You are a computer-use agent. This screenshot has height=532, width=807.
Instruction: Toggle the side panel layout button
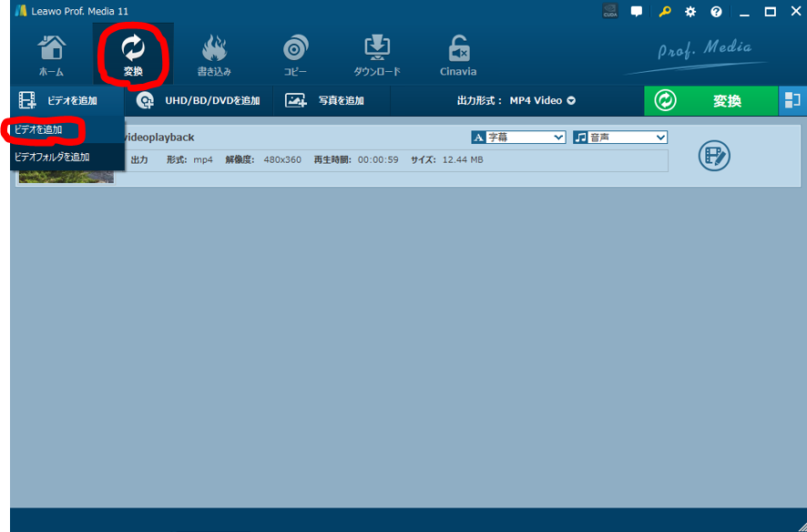pyautogui.click(x=792, y=101)
